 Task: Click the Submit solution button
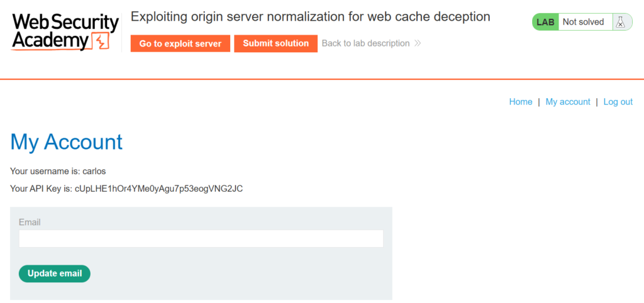[x=275, y=43]
